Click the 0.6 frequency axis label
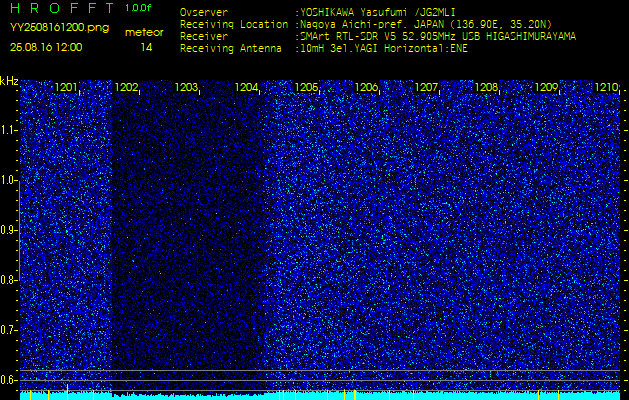Image resolution: width=629 pixels, height=400 pixels. [x=9, y=380]
